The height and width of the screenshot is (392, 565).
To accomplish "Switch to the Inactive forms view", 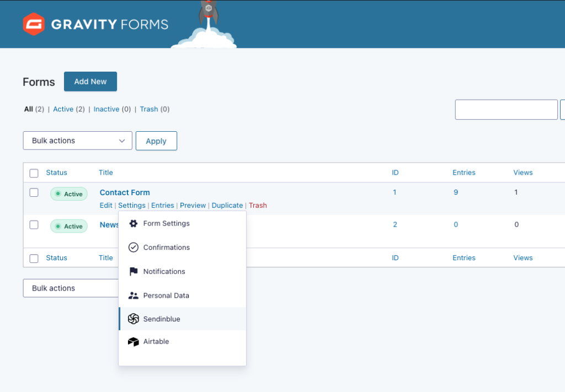I will (106, 109).
